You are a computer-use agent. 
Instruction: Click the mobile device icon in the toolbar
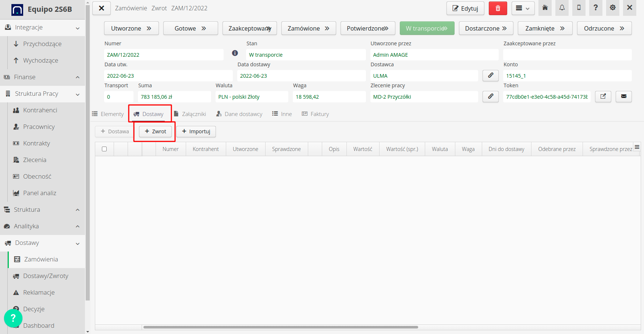(579, 8)
